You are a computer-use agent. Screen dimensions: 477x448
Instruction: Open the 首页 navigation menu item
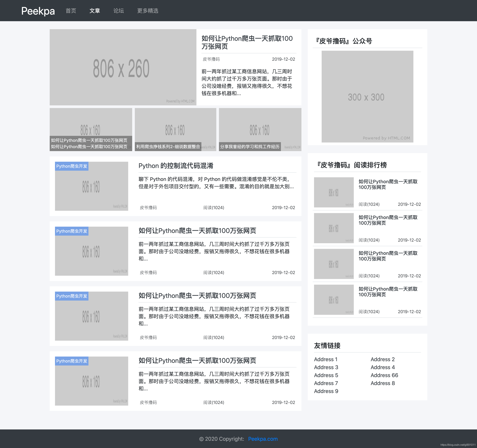(71, 11)
